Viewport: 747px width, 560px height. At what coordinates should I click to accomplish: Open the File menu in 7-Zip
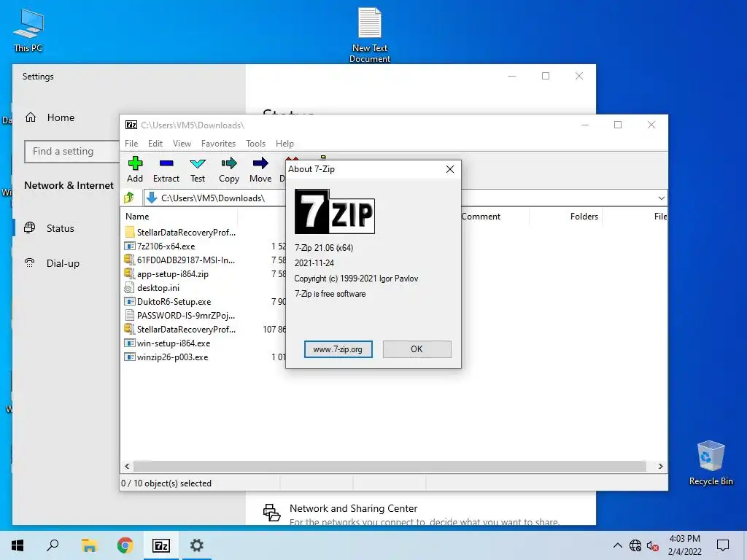(131, 144)
